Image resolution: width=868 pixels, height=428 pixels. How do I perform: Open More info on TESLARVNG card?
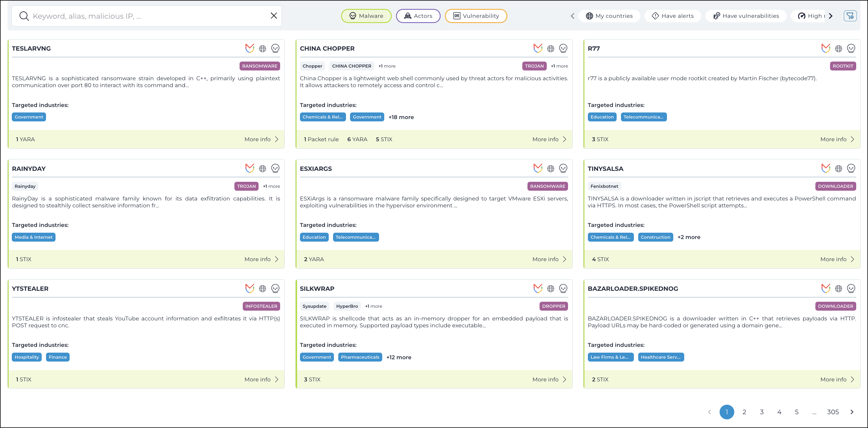(x=261, y=140)
